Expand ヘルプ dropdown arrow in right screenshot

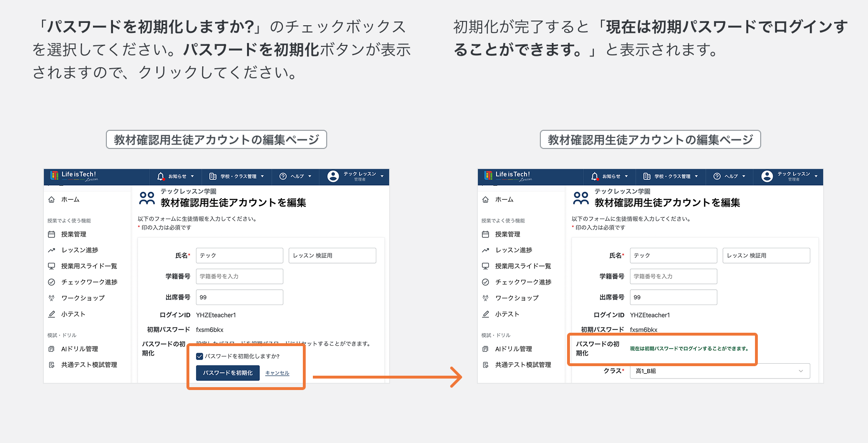click(x=744, y=177)
